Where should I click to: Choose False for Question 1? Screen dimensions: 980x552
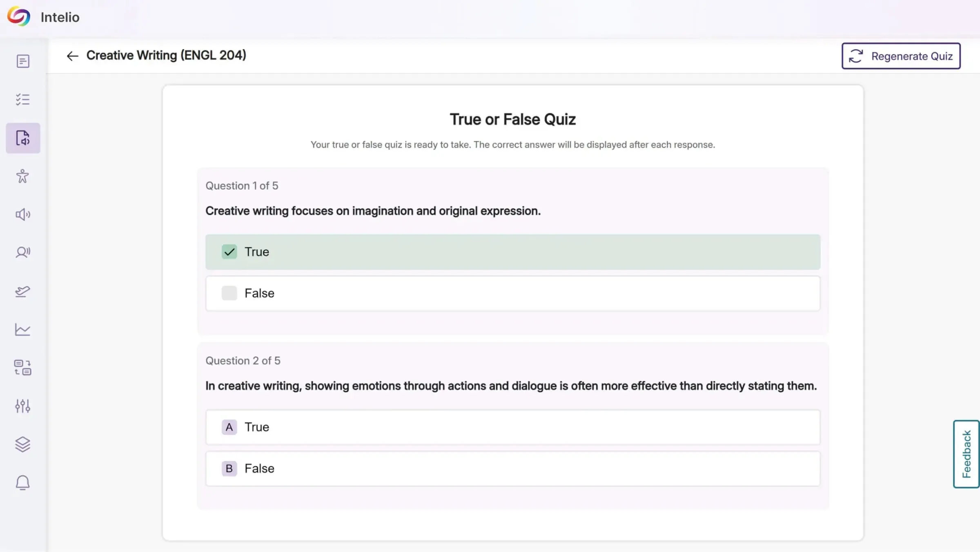[x=512, y=293]
